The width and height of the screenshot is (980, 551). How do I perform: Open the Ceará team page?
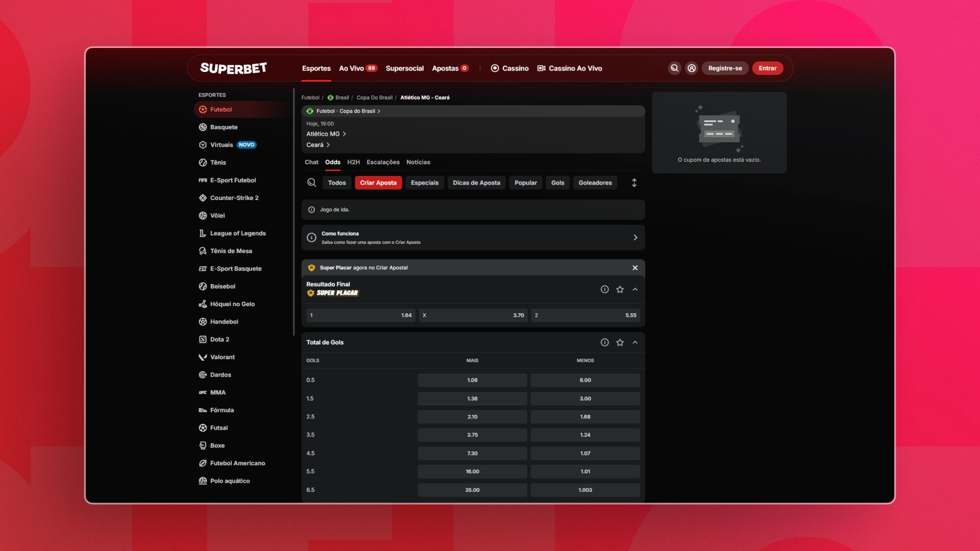[x=318, y=145]
